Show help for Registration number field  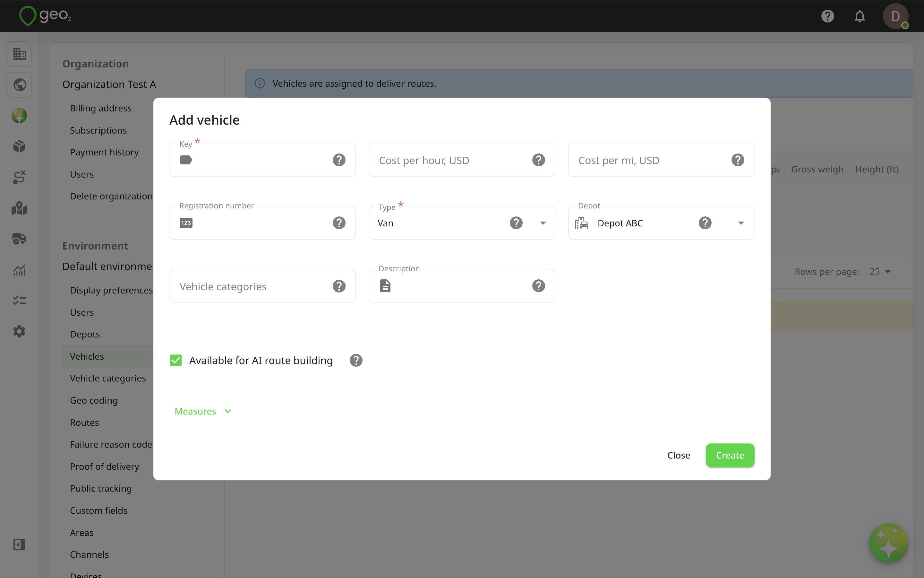point(339,223)
